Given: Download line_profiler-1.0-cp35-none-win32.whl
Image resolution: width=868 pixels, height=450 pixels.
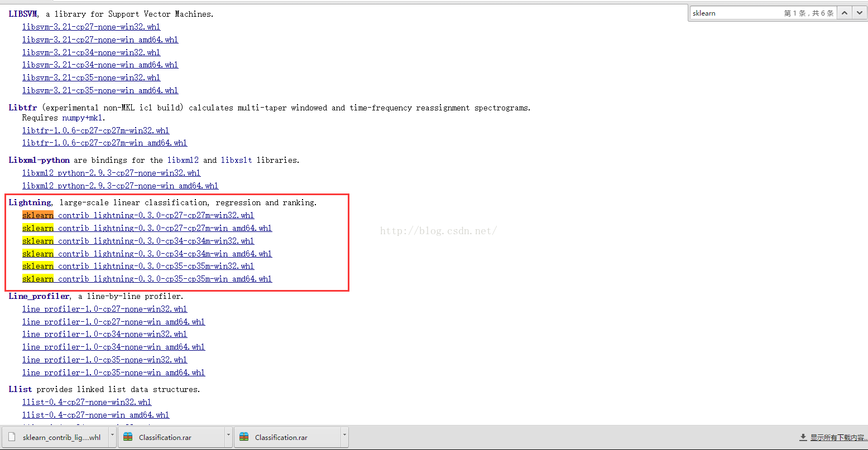Looking at the screenshot, I should pyautogui.click(x=104, y=360).
